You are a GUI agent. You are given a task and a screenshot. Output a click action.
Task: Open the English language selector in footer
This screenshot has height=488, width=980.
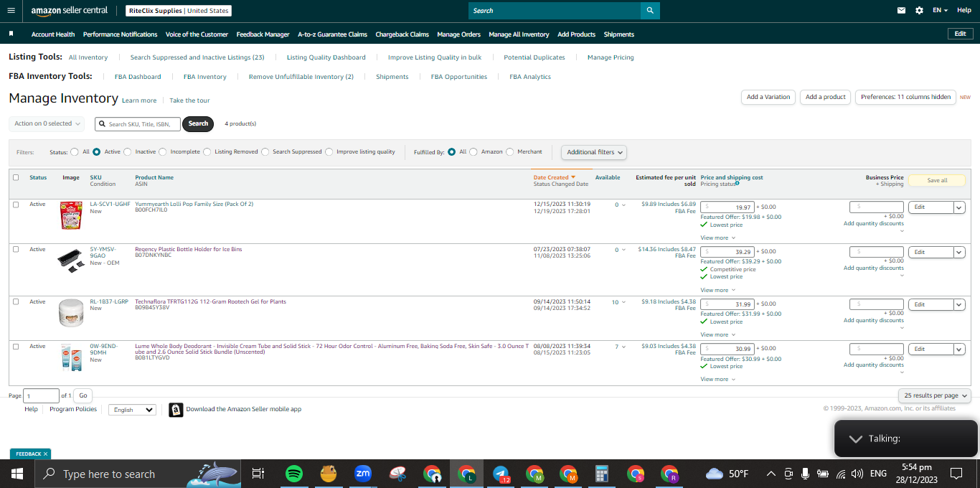pyautogui.click(x=133, y=410)
